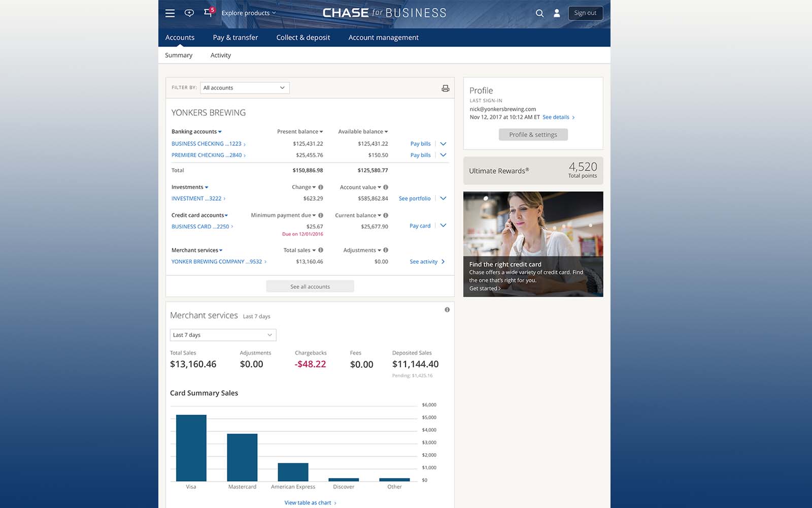Show info for Account value column
This screenshot has height=508, width=812.
click(x=386, y=187)
